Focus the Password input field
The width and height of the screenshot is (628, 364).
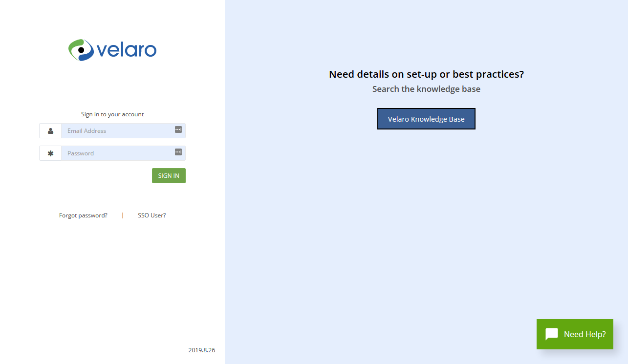[117, 153]
